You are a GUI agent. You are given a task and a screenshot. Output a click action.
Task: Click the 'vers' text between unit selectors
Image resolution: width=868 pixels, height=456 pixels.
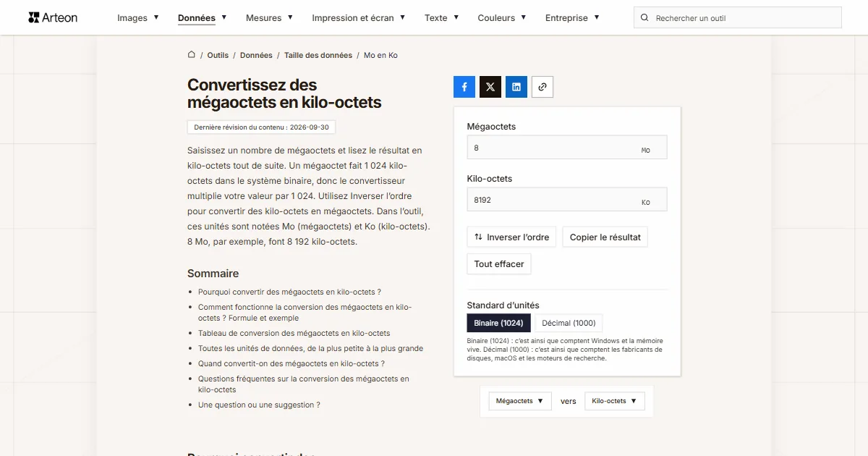pos(569,402)
